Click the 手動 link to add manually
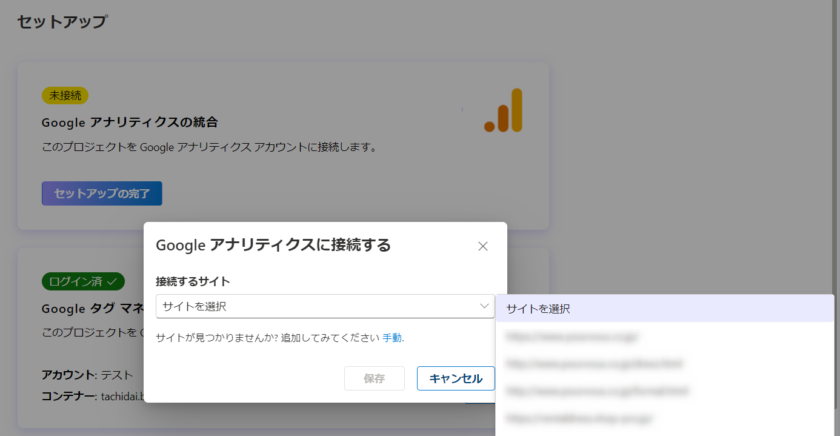The height and width of the screenshot is (436, 840). pos(392,338)
